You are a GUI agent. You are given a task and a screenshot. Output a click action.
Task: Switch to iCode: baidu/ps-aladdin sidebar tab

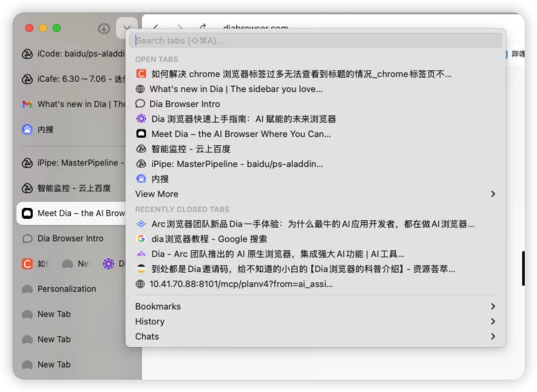coord(72,54)
